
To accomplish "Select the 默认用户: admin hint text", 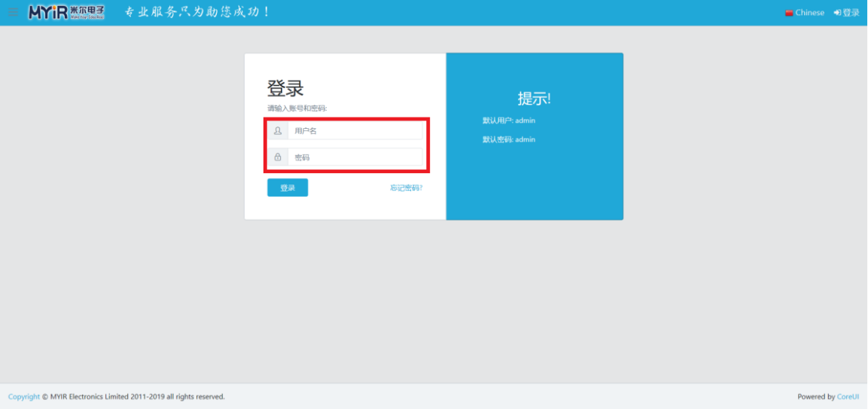I will [x=509, y=121].
